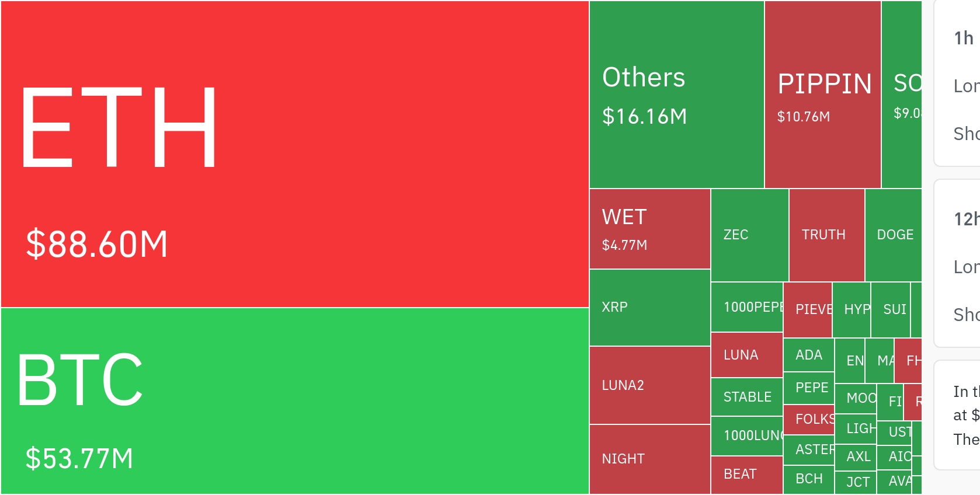The image size is (980, 495).
Task: Select the red LUNA tile
Action: coord(747,355)
